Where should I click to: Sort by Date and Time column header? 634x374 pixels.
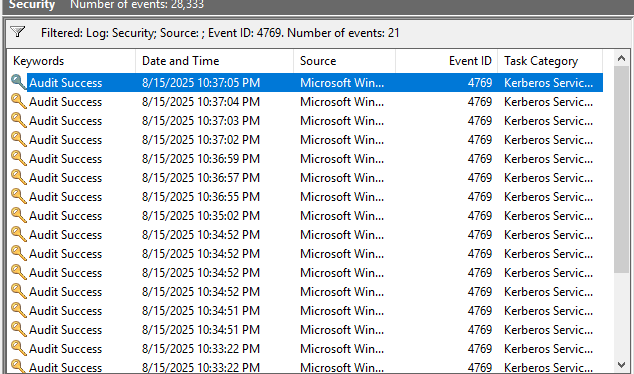215,61
